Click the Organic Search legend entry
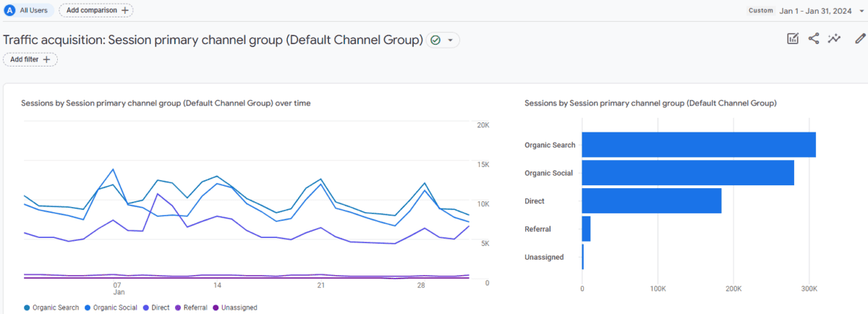The width and height of the screenshot is (868, 314). (51, 307)
